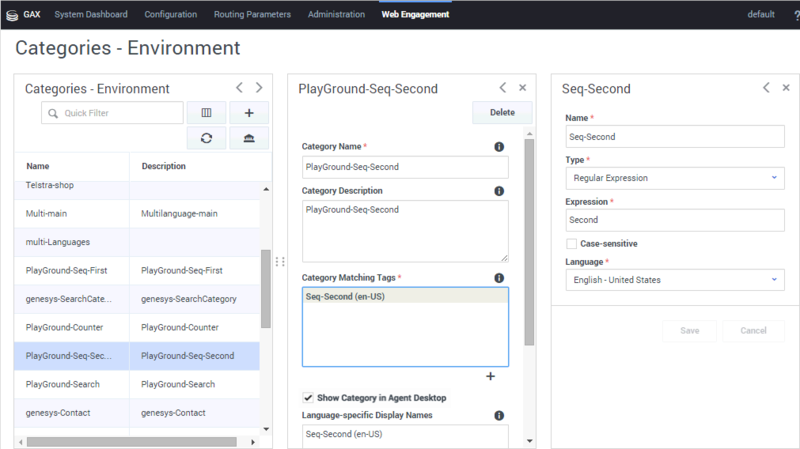Switch to the System Dashboard tab
Viewport: 800px width, 449px height.
91,15
